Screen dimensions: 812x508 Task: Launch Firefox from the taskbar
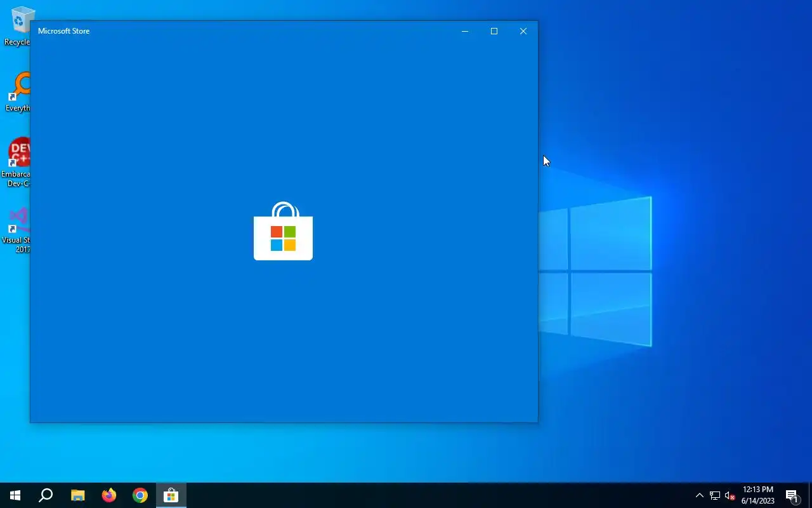click(109, 495)
